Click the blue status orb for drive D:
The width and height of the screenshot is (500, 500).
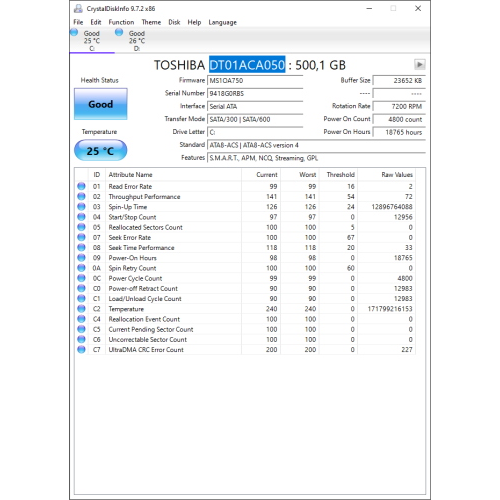coord(119,33)
